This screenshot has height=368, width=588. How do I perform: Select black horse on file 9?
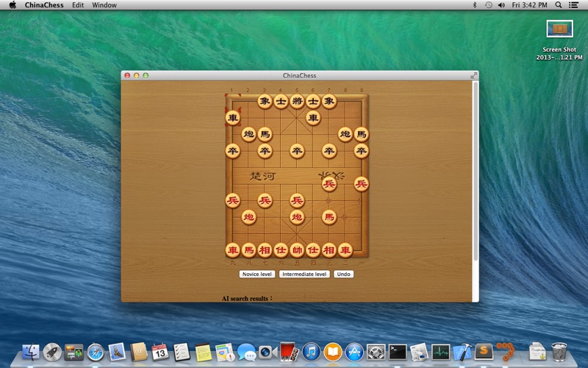(361, 135)
